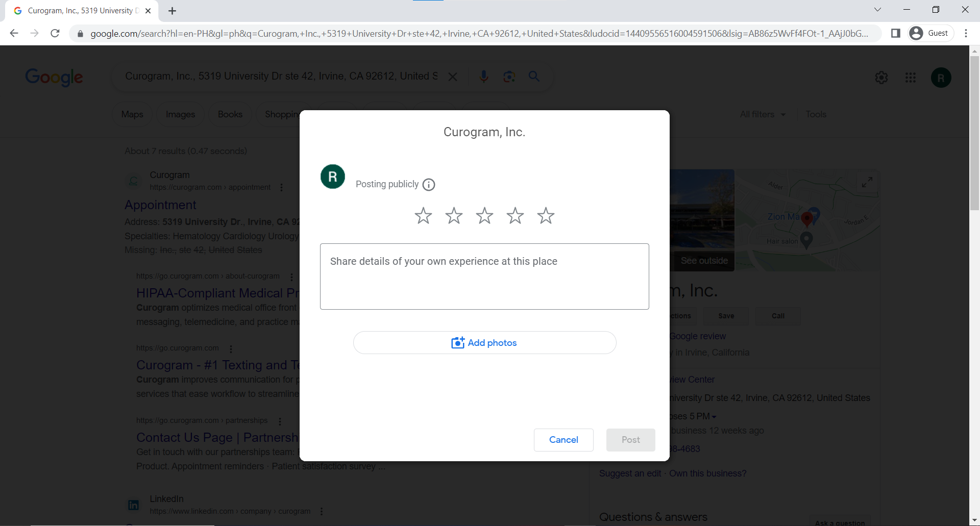Image resolution: width=980 pixels, height=526 pixels.
Task: Select the five-star rating
Action: (x=546, y=215)
